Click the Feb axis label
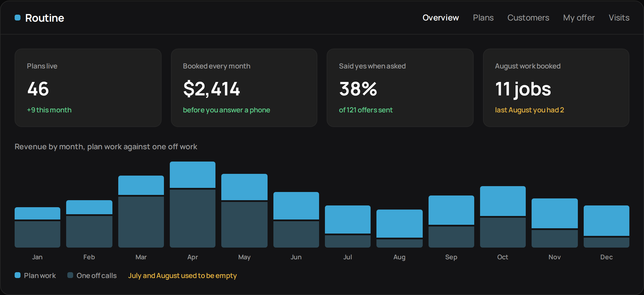Image resolution: width=644 pixels, height=295 pixels. click(x=89, y=257)
